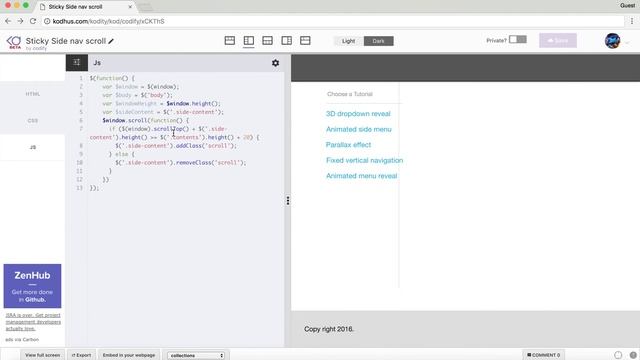Open the Fixed vertical navigation link

[364, 160]
